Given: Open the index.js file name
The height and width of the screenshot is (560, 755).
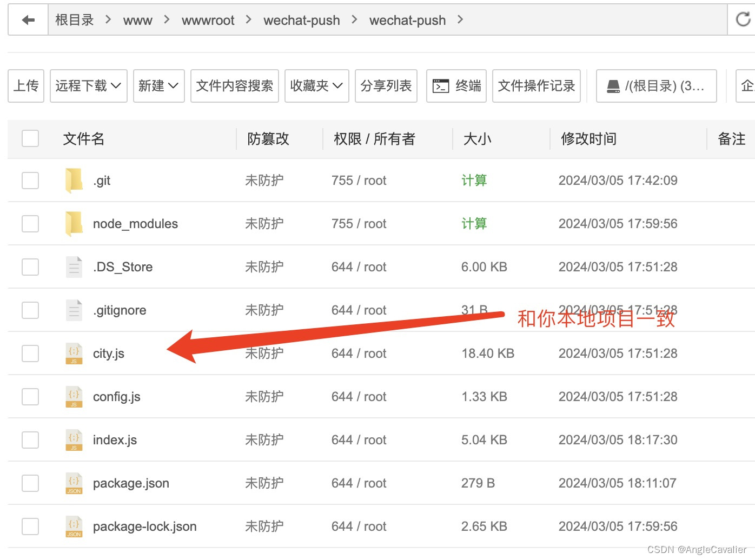Looking at the screenshot, I should [115, 440].
